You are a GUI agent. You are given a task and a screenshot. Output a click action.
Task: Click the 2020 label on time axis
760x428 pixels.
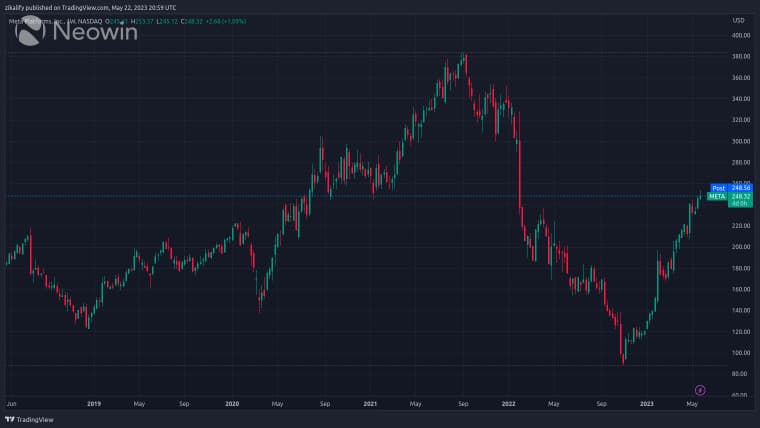pyautogui.click(x=232, y=404)
